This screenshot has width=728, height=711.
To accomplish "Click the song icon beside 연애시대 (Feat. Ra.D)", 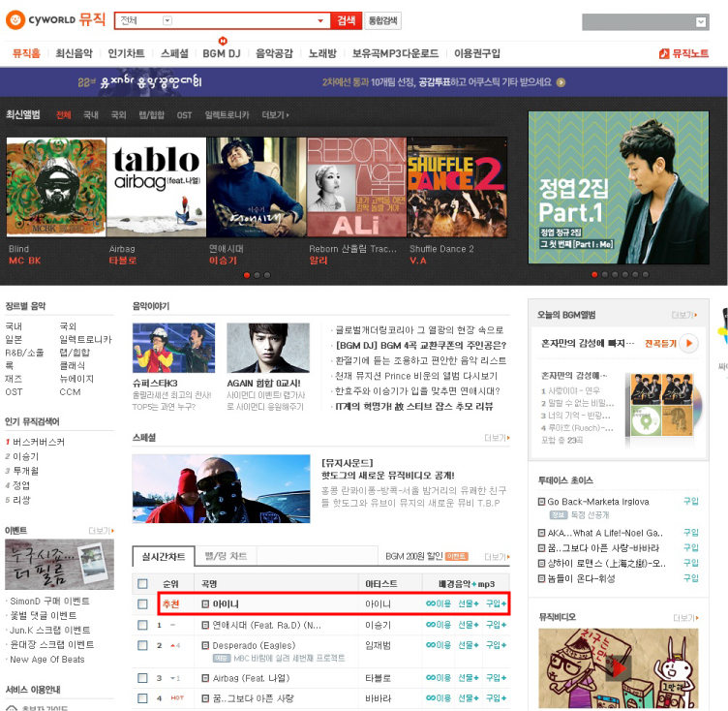I will (205, 625).
